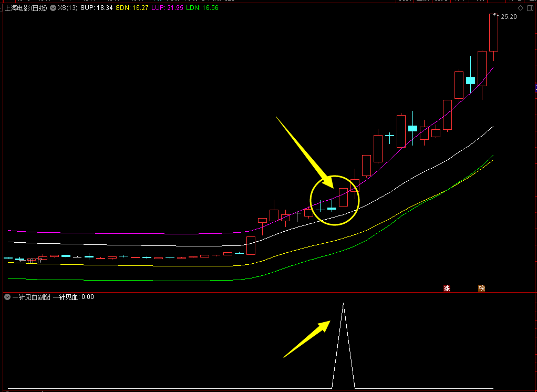Click the 10.07 low price label
The image size is (537, 392).
(34, 261)
